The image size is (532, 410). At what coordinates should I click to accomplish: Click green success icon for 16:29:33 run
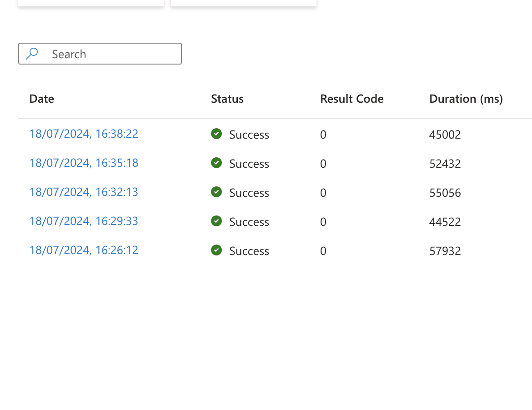point(216,221)
